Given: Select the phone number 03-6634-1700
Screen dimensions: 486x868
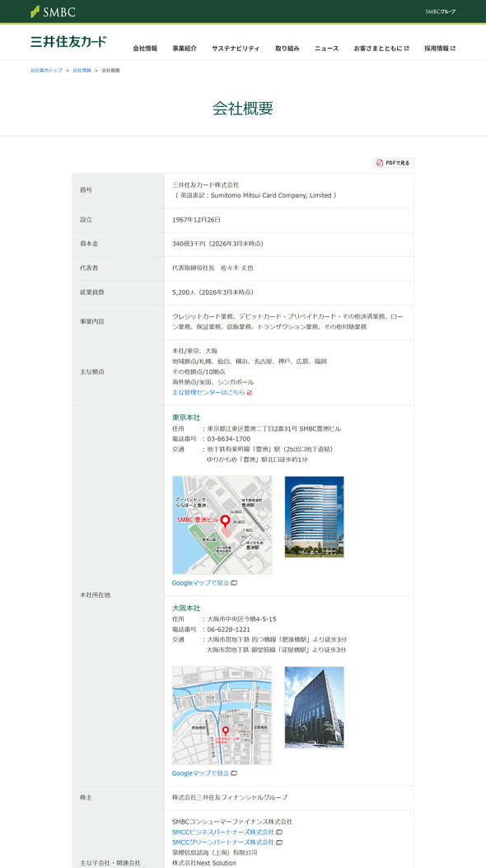Looking at the screenshot, I should [229, 439].
